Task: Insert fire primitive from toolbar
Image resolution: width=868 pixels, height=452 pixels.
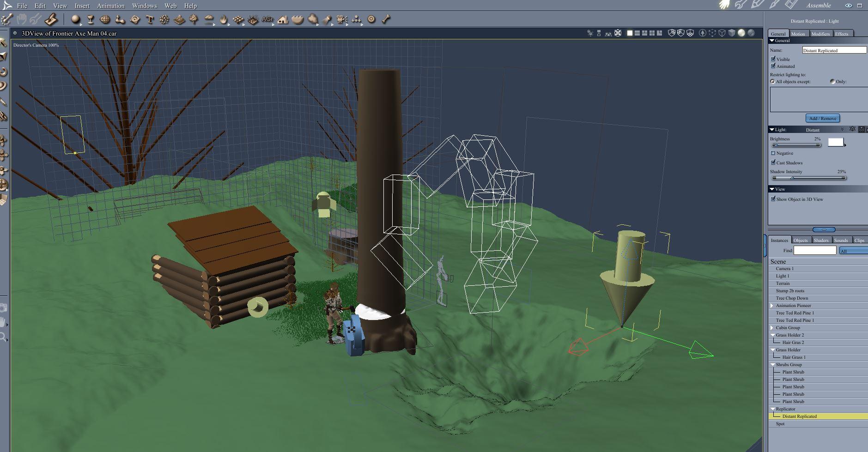Action: coord(224,19)
